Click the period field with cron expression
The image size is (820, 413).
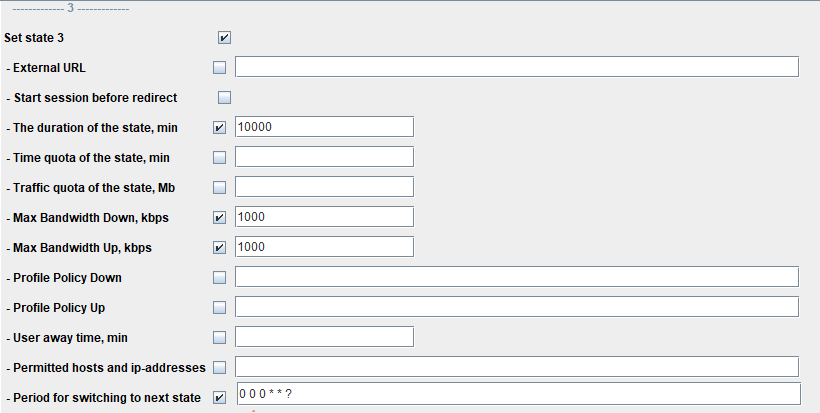click(x=516, y=394)
